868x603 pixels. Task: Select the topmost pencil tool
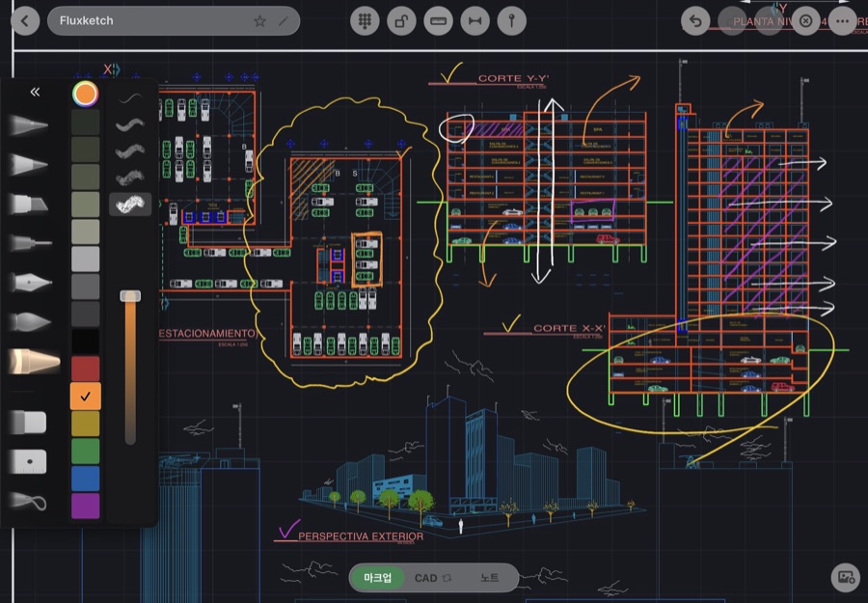pos(29,125)
